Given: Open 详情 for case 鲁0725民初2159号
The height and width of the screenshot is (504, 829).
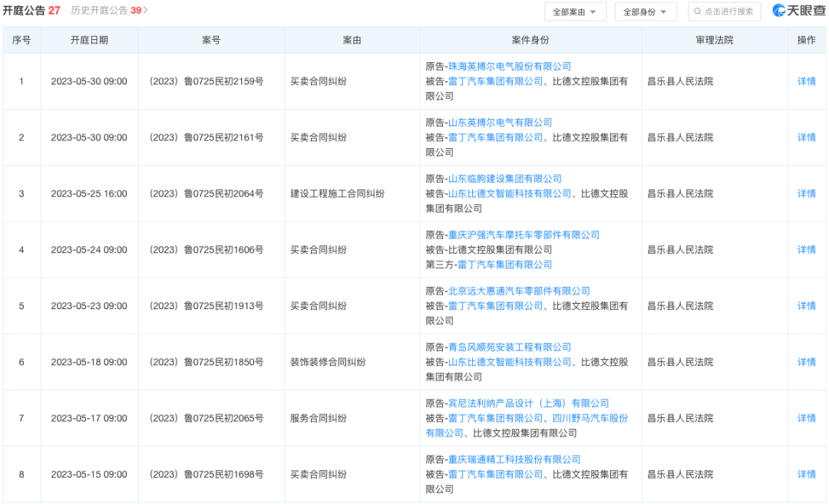Looking at the screenshot, I should (806, 81).
